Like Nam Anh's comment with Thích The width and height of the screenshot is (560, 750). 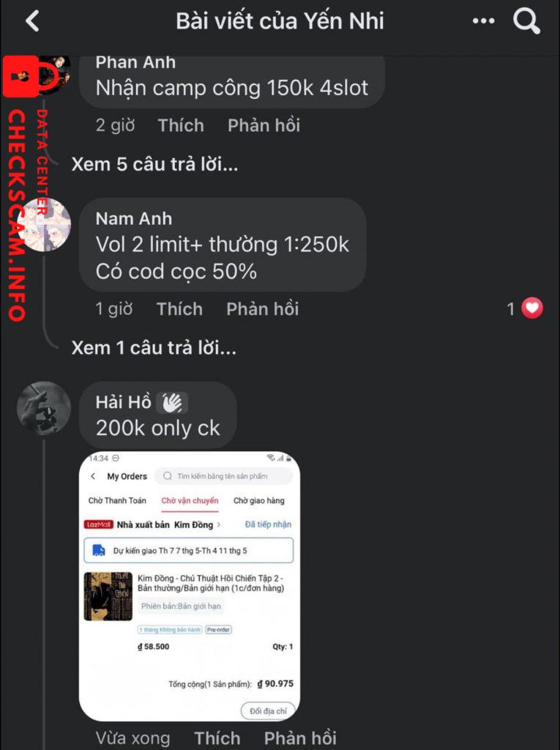179,309
